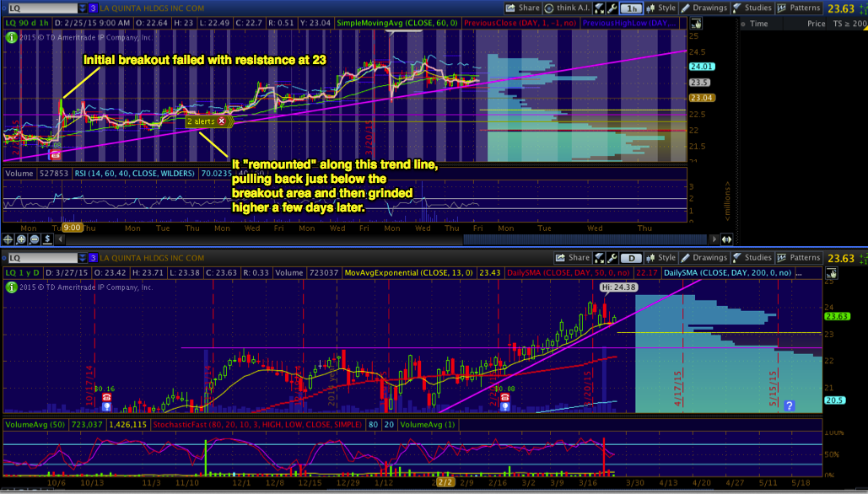Click the 2 alerts label on chart
Screen dimensions: 868x494
202,121
